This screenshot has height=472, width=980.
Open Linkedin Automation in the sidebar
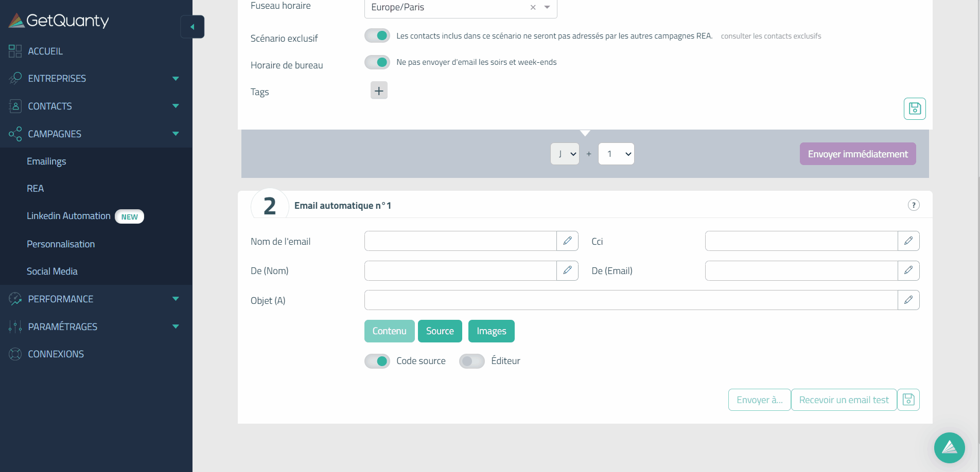[68, 216]
